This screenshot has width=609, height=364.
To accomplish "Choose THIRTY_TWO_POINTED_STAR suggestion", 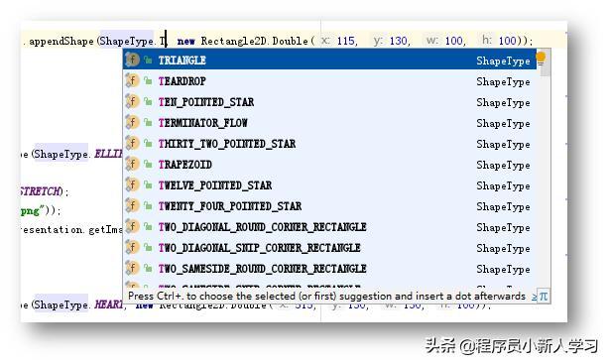I will [x=329, y=144].
